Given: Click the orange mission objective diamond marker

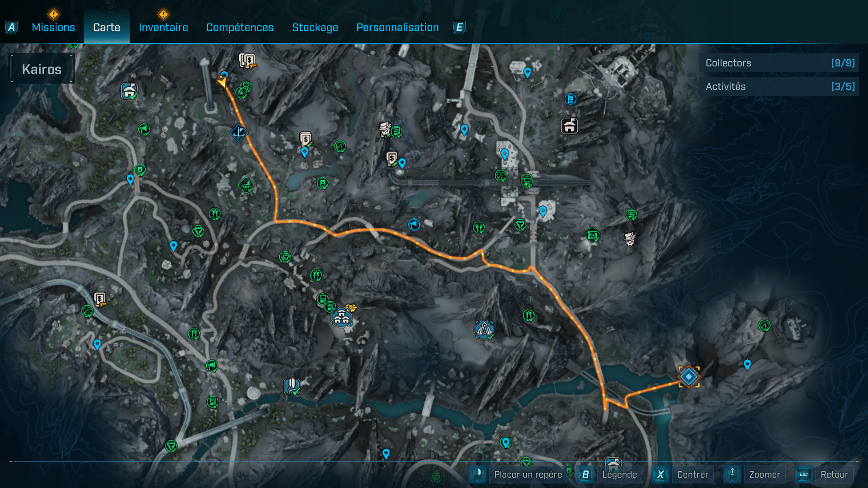Looking at the screenshot, I should 689,376.
